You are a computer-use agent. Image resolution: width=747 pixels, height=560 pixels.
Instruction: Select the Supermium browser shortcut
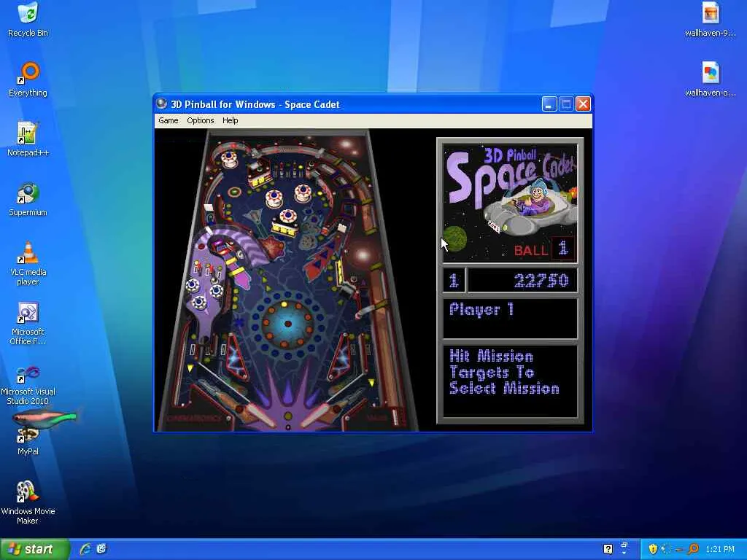[28, 199]
